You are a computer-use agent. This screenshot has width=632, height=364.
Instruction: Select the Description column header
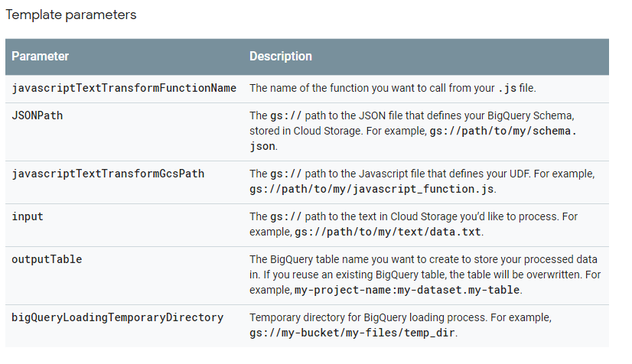tap(281, 57)
